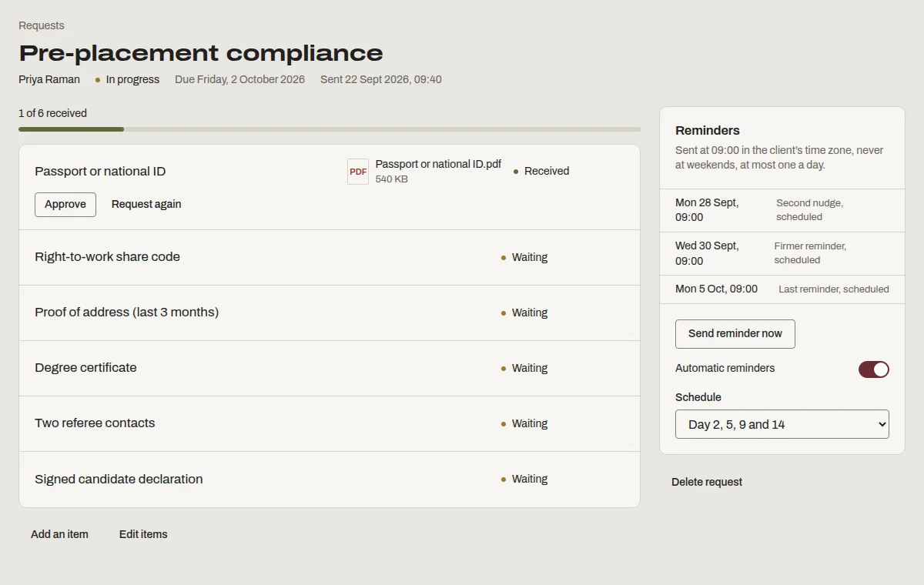Click the Priya Raman name
This screenshot has width=924, height=585.
[x=49, y=79]
